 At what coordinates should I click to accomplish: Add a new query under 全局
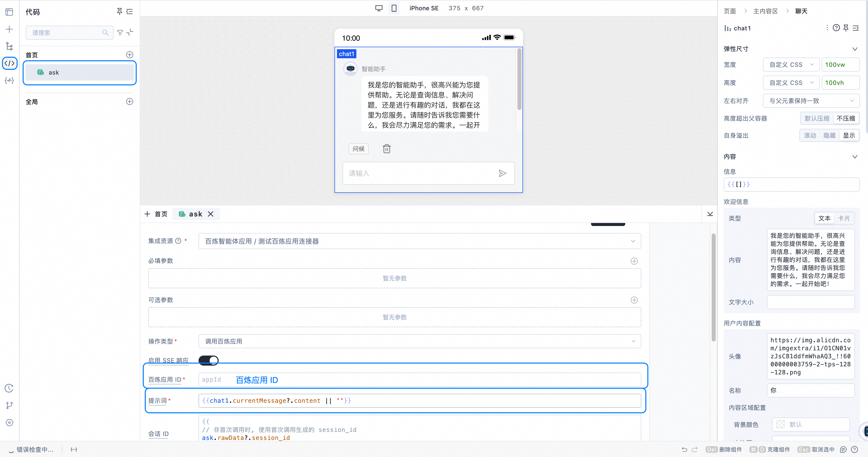[x=130, y=101]
